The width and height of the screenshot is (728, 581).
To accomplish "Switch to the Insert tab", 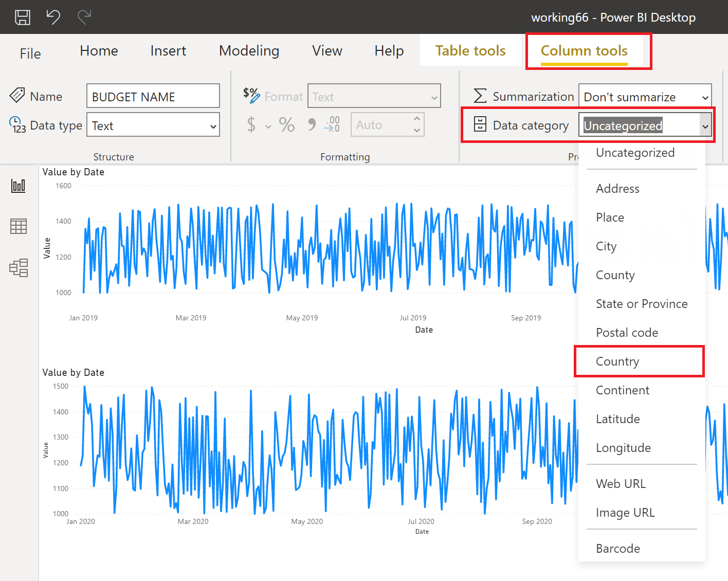I will click(x=168, y=51).
